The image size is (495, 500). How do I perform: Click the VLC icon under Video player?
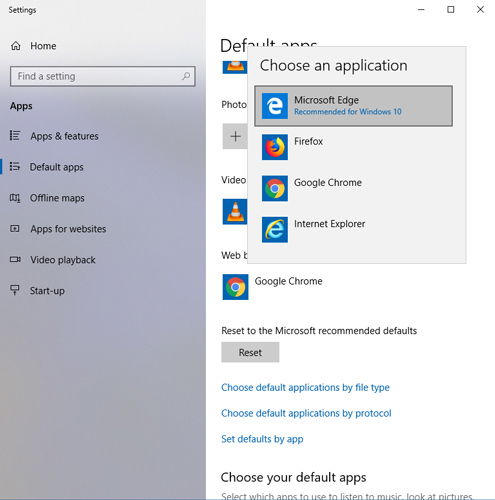235,212
